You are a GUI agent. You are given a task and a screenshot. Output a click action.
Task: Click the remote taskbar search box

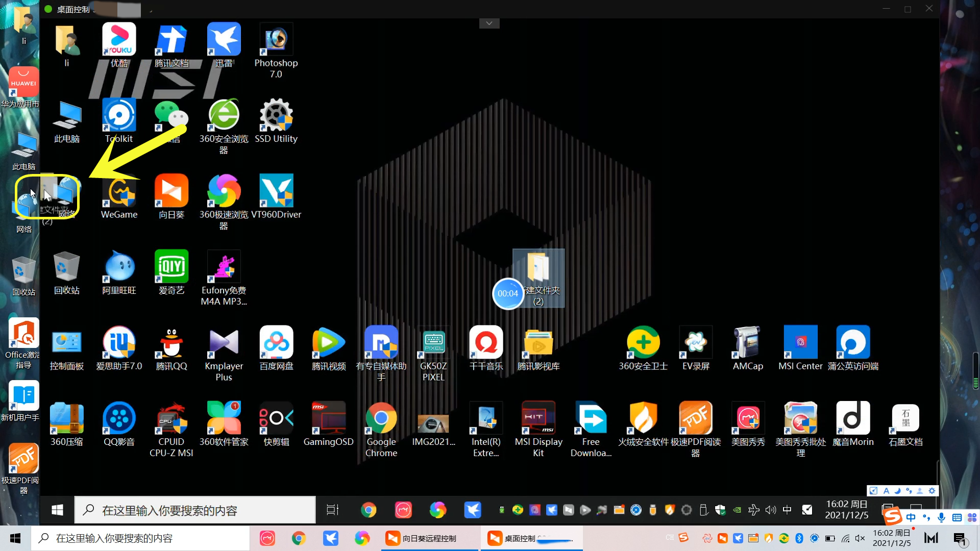pyautogui.click(x=195, y=510)
